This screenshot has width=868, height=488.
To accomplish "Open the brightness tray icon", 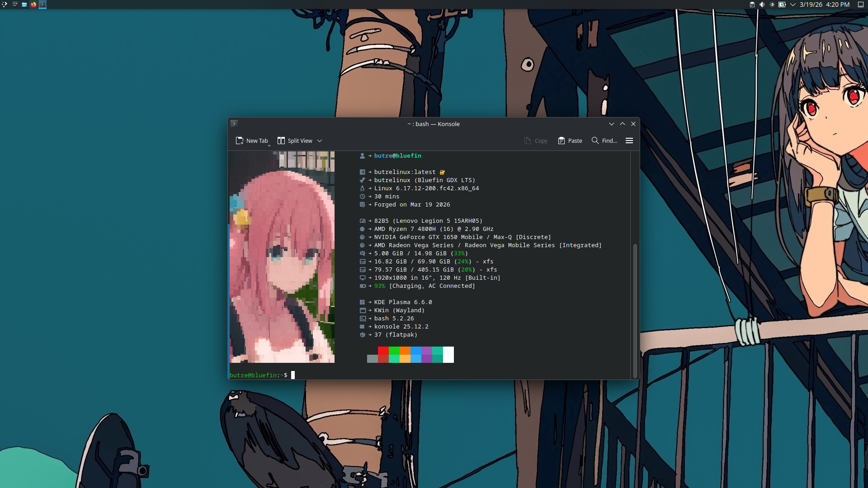I will point(772,5).
